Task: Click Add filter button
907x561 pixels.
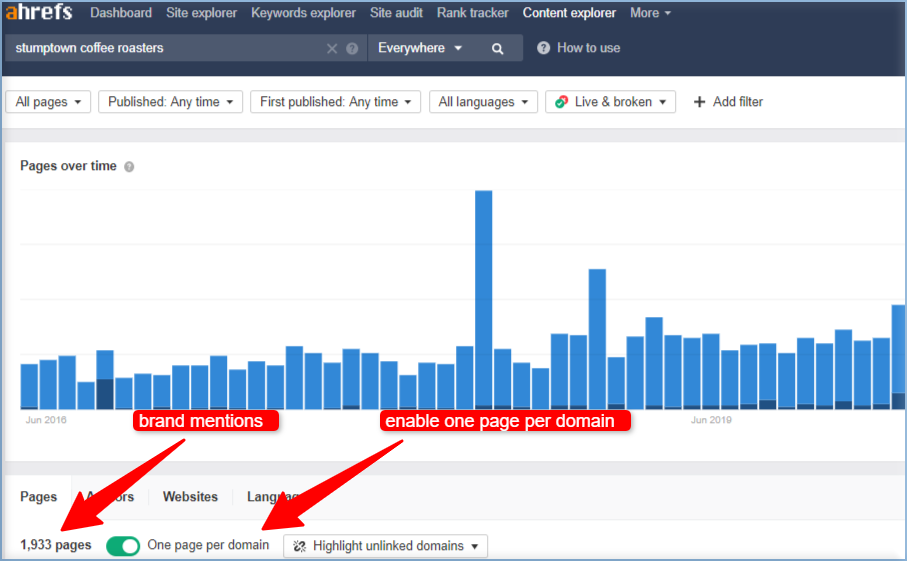Action: [728, 102]
